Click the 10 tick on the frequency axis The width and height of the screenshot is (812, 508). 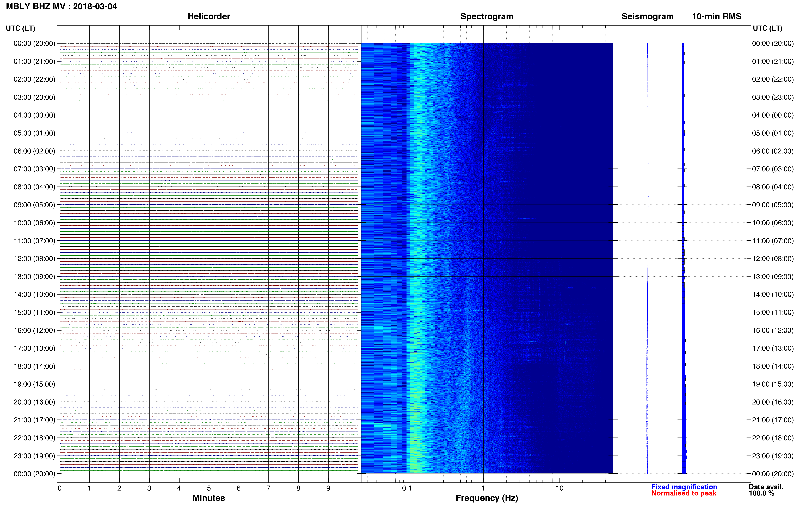tap(559, 488)
